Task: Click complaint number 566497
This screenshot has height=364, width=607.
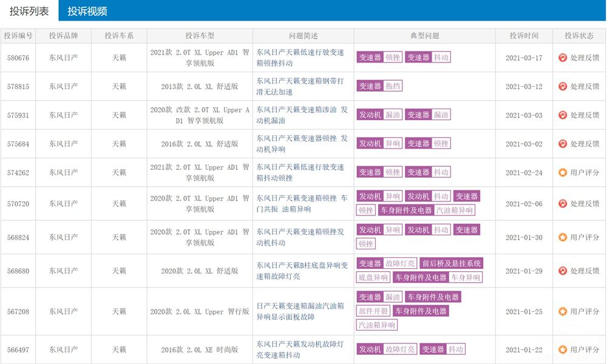Action: tap(18, 349)
